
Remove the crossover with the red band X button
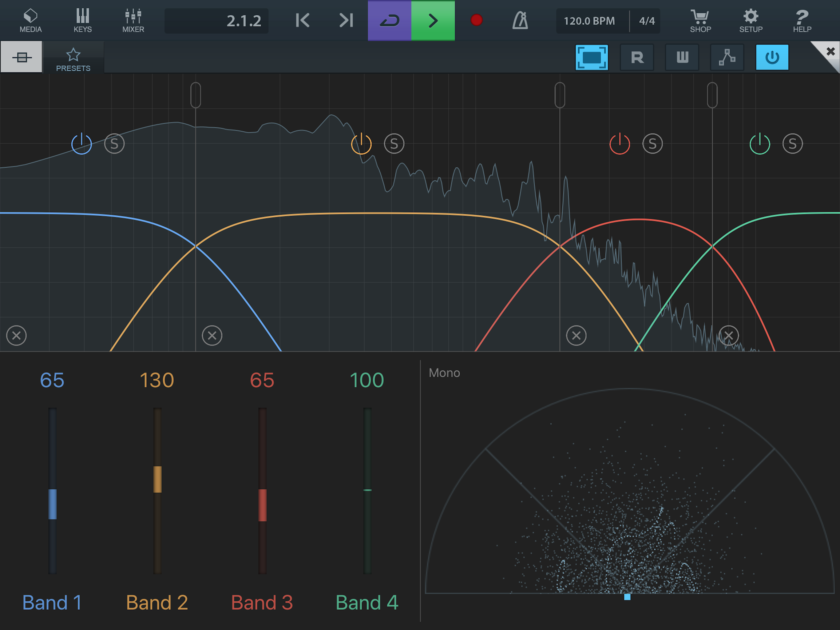pos(576,336)
